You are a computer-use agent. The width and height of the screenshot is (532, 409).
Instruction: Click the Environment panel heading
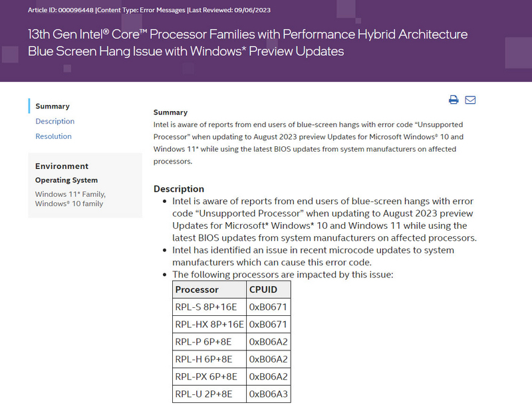62,166
